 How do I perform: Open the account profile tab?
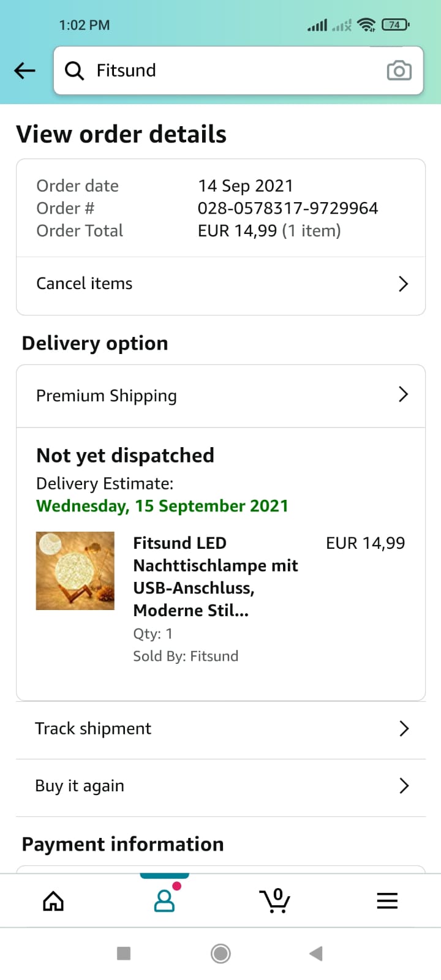[164, 901]
